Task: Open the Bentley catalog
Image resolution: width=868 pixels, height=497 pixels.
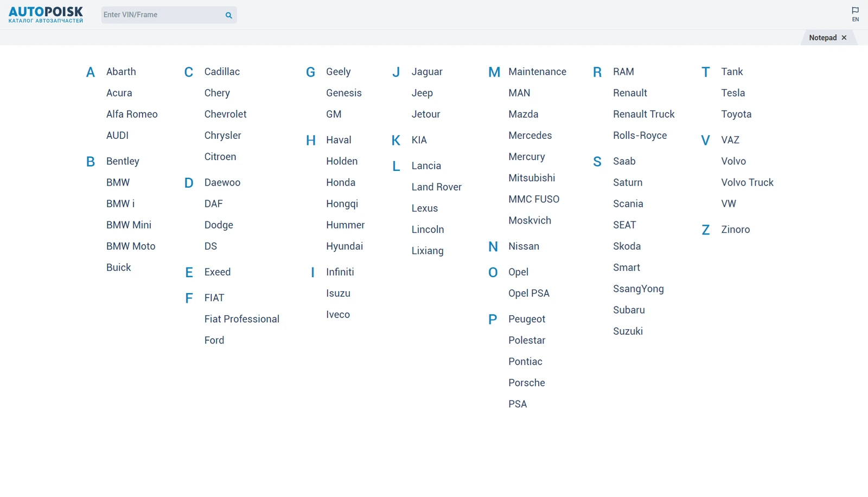Action: tap(123, 161)
